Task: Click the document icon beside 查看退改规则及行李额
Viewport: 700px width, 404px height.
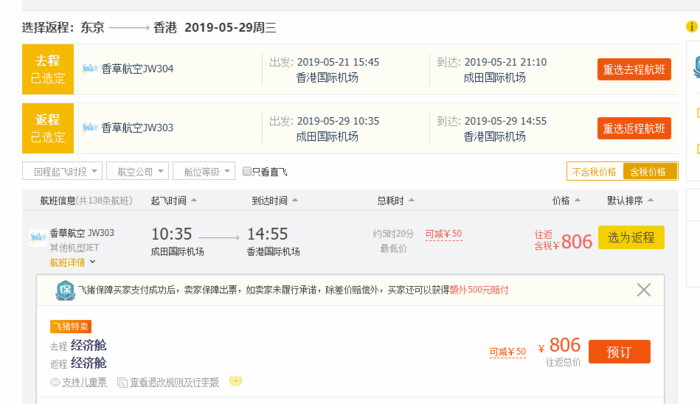Action: click(x=122, y=383)
